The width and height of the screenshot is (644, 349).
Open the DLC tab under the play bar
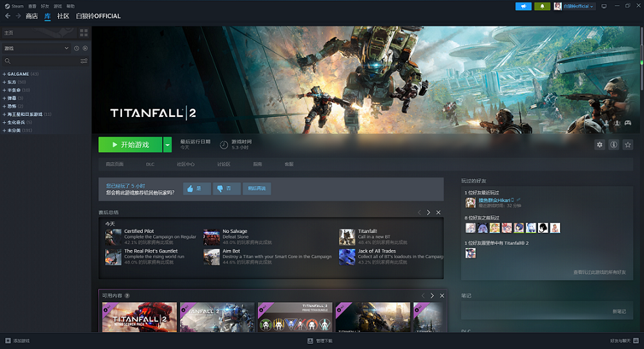click(151, 164)
